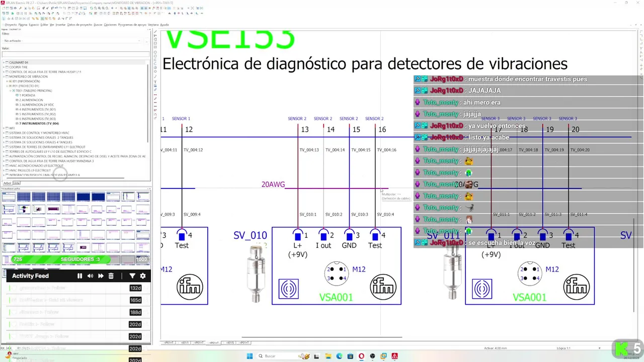Select page 4 INSTRUMENTOS (TV_001)
This screenshot has height=362, width=644.
coord(37,109)
